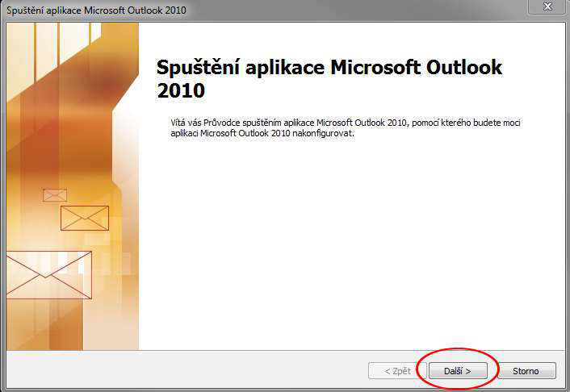Image resolution: width=570 pixels, height=392 pixels.
Task: Click the first line of welcome text
Action: pyautogui.click(x=339, y=122)
